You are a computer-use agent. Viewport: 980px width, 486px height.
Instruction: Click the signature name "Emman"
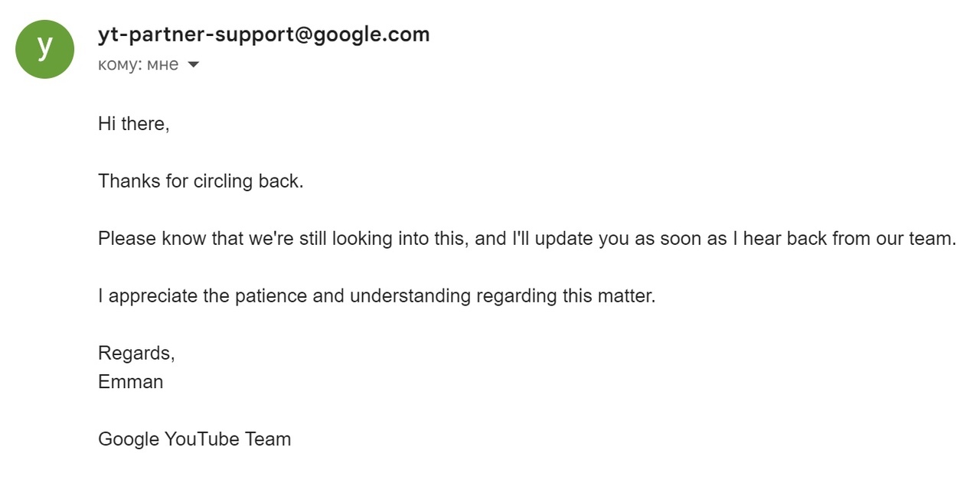coord(131,382)
